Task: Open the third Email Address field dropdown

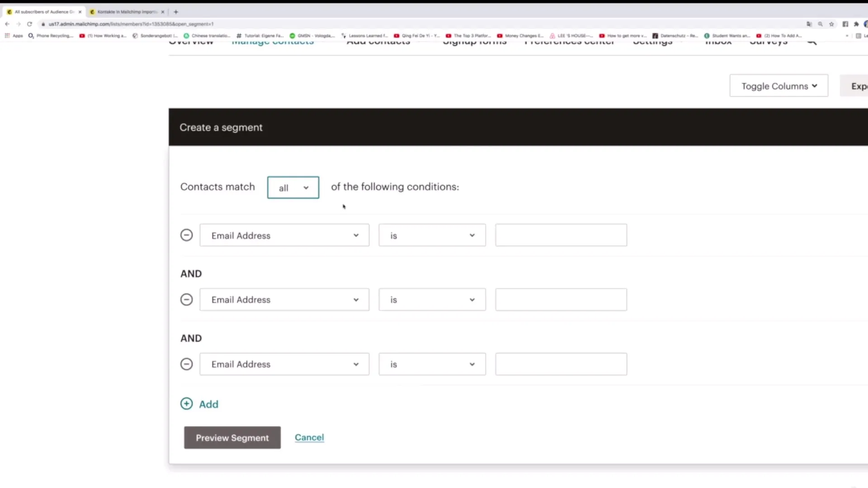Action: click(284, 364)
